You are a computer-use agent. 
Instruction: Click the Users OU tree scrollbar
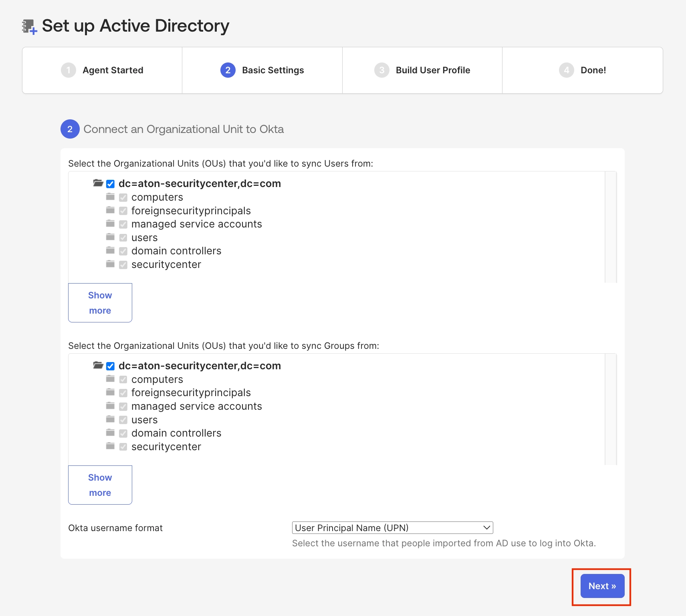click(611, 227)
